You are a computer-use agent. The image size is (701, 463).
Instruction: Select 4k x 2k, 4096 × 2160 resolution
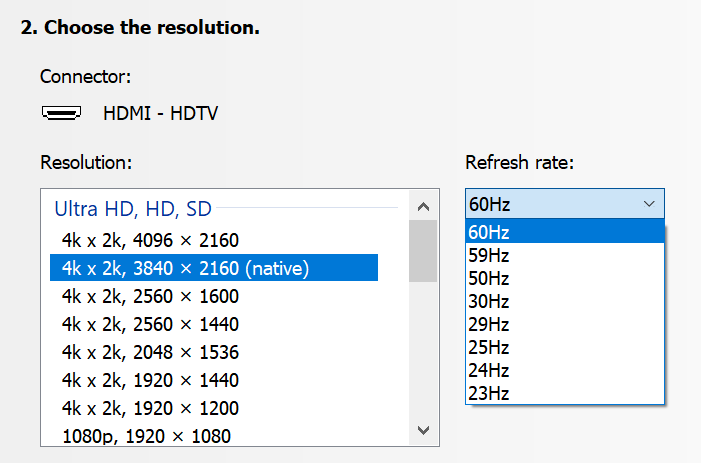(150, 240)
